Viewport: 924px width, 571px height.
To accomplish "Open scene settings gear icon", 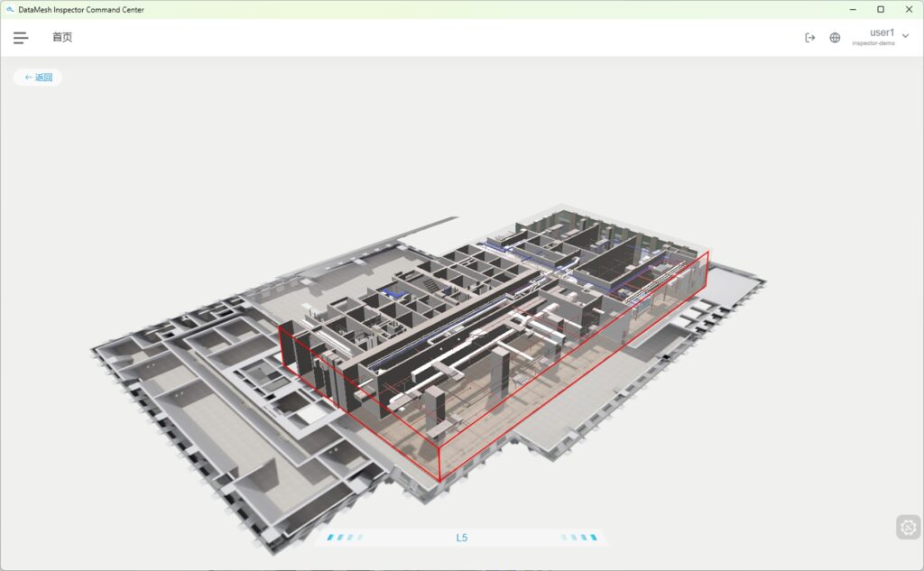I will 908,528.
